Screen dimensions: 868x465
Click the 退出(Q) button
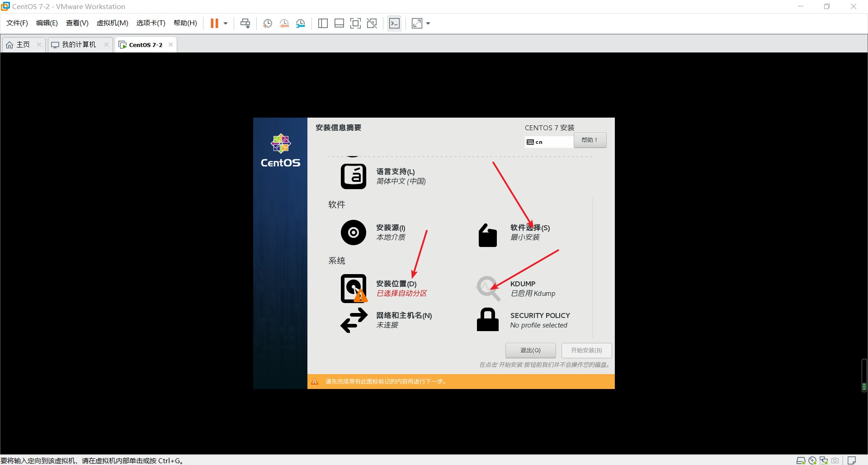click(531, 351)
